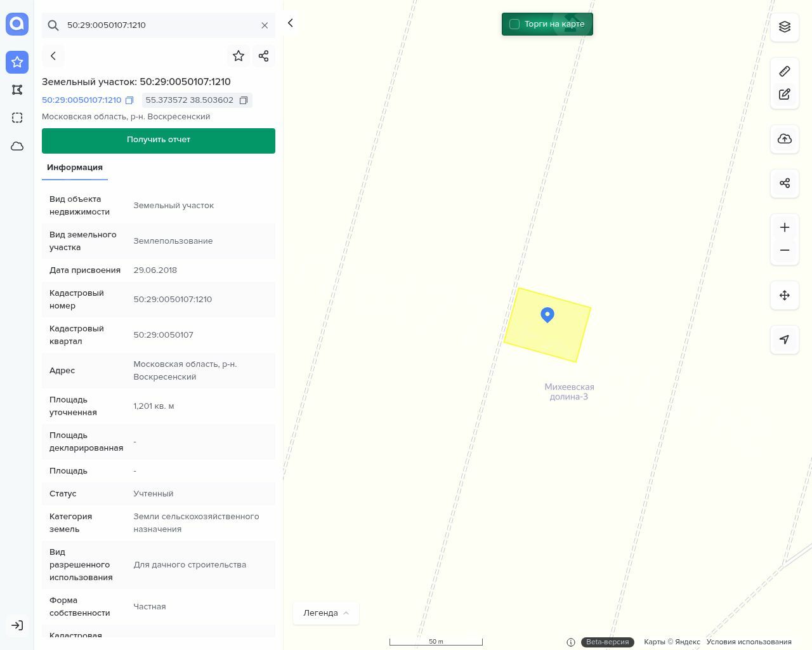Click the cloud upload icon
This screenshot has width=812, height=650.
click(x=785, y=139)
